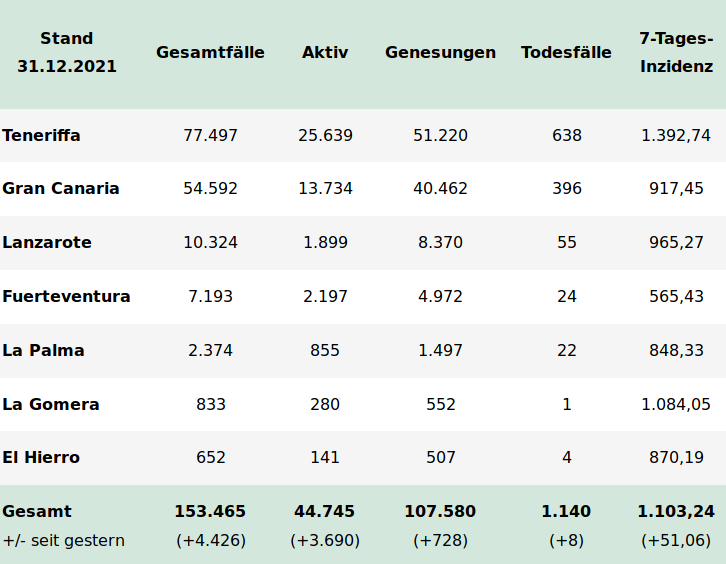Screen dimensions: 726x564
Task: Select the total deaths value 1.140
Action: coord(566,512)
